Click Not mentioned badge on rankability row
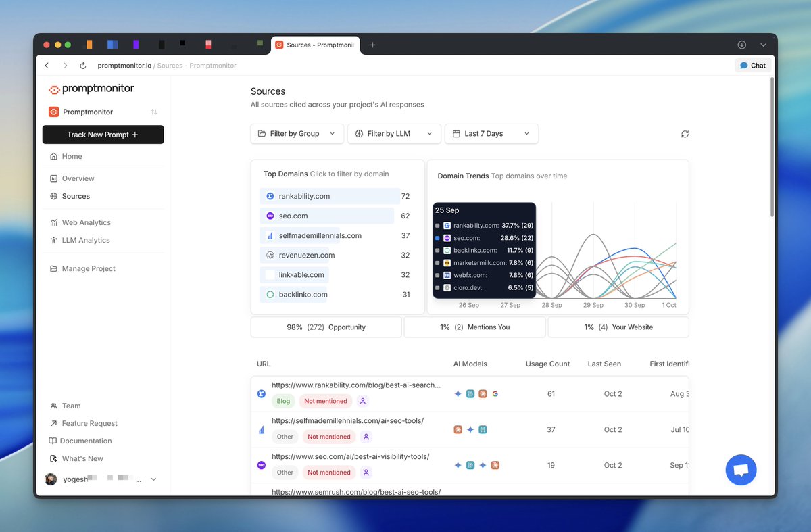 [326, 401]
